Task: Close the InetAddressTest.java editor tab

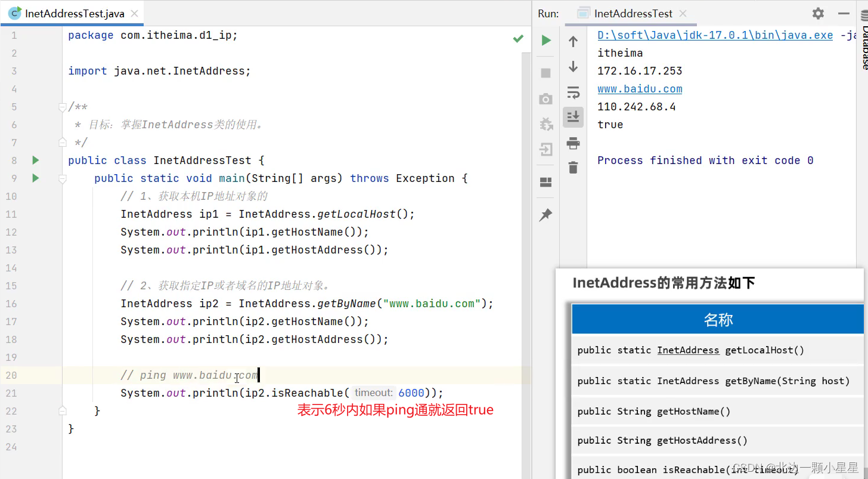Action: [x=134, y=14]
